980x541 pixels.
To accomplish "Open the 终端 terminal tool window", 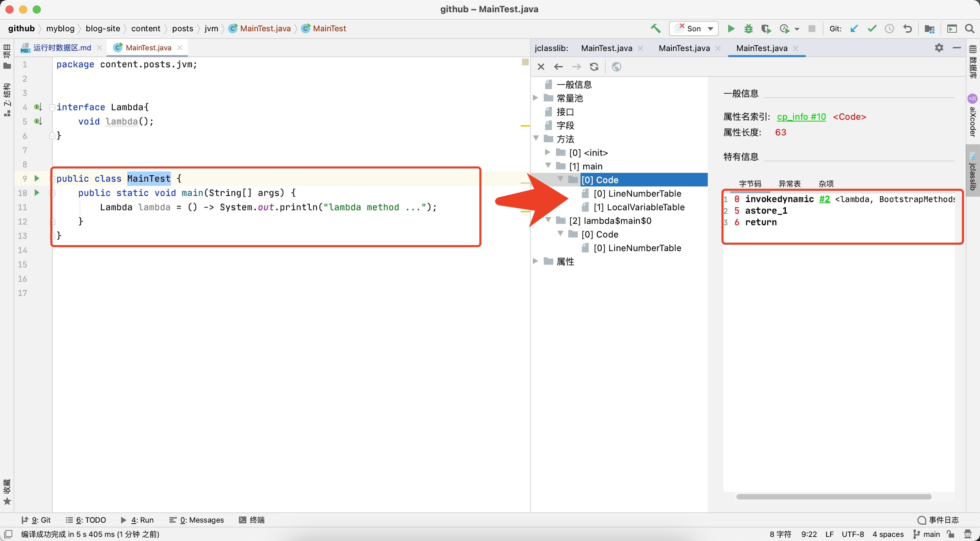I will (251, 520).
